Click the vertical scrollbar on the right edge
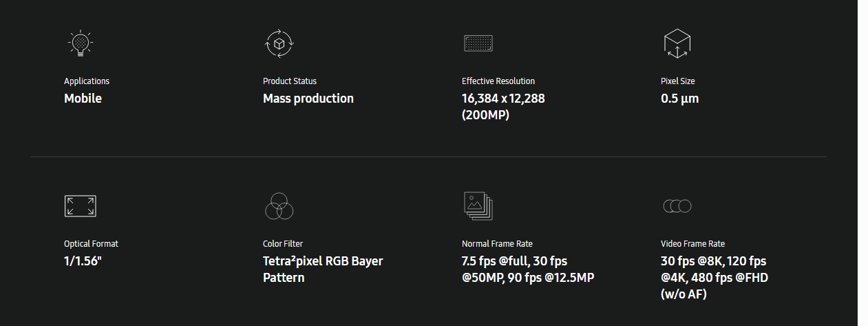 pyautogui.click(x=862, y=163)
